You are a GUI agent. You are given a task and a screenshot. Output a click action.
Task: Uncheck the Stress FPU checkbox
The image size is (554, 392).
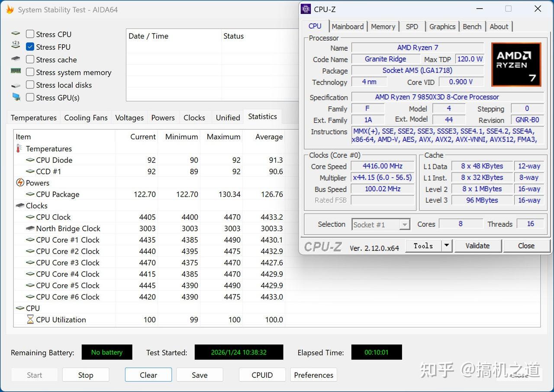tap(30, 46)
